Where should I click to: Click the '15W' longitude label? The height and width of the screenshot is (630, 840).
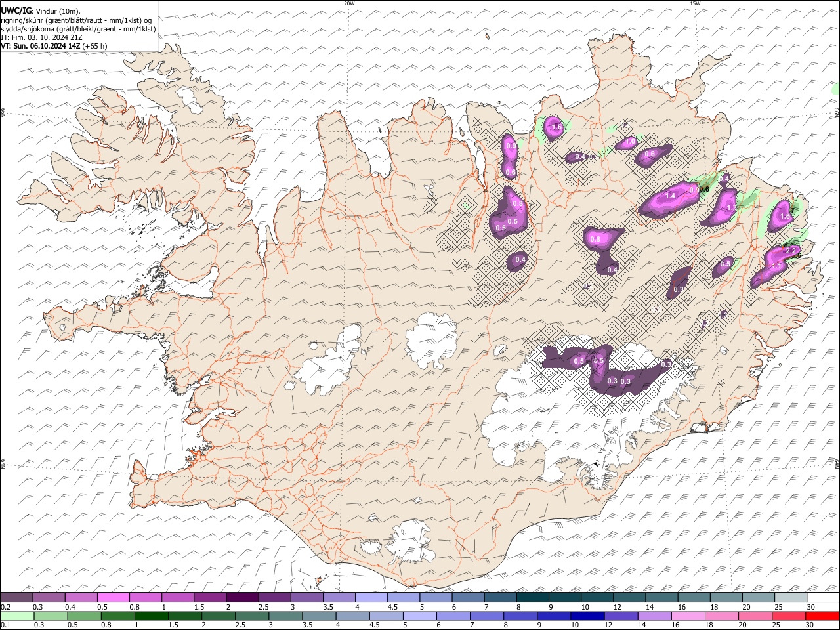pos(695,3)
